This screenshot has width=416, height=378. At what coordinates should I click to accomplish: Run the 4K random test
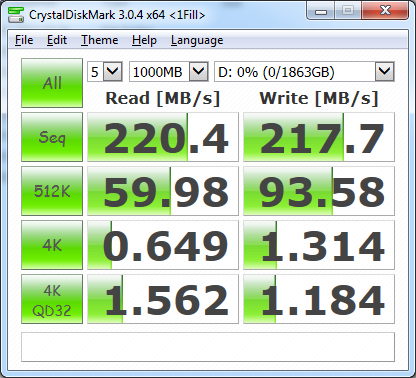click(x=52, y=245)
